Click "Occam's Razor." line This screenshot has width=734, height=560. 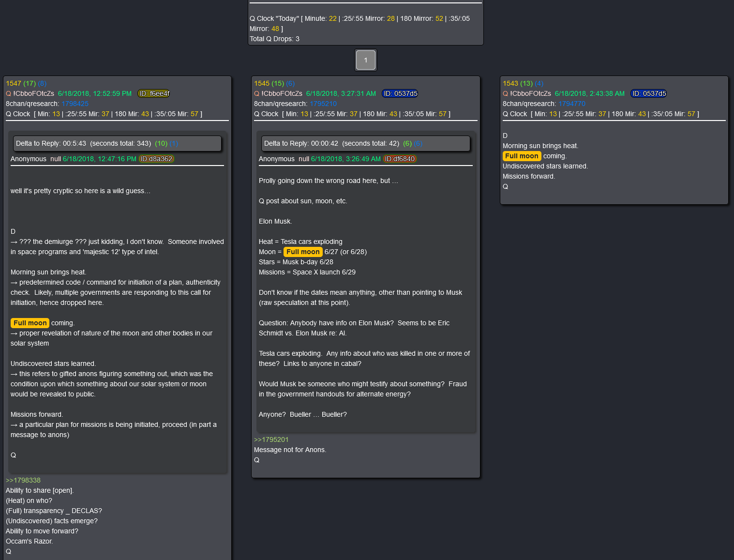coord(30,541)
